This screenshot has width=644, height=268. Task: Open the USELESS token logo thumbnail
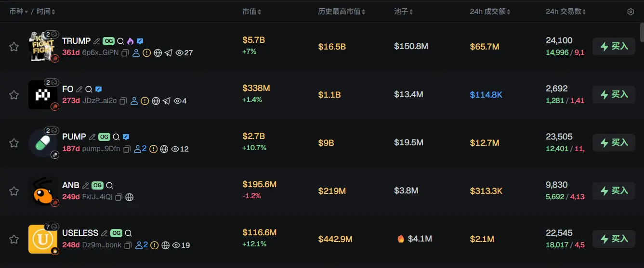pyautogui.click(x=42, y=239)
